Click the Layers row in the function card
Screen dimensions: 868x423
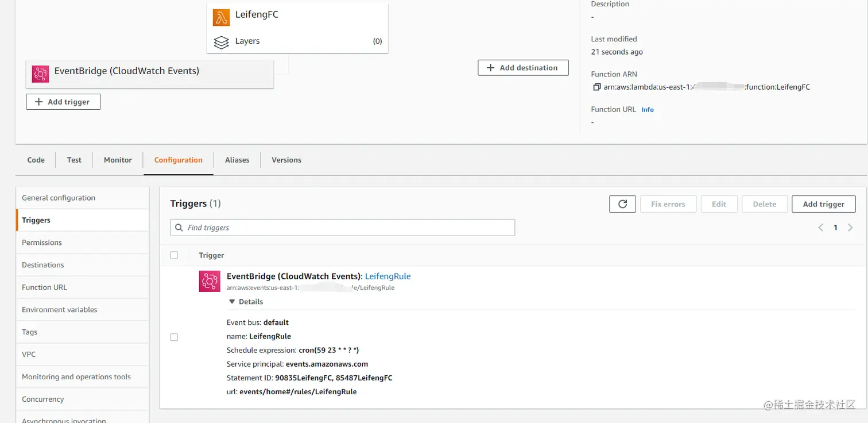point(297,41)
